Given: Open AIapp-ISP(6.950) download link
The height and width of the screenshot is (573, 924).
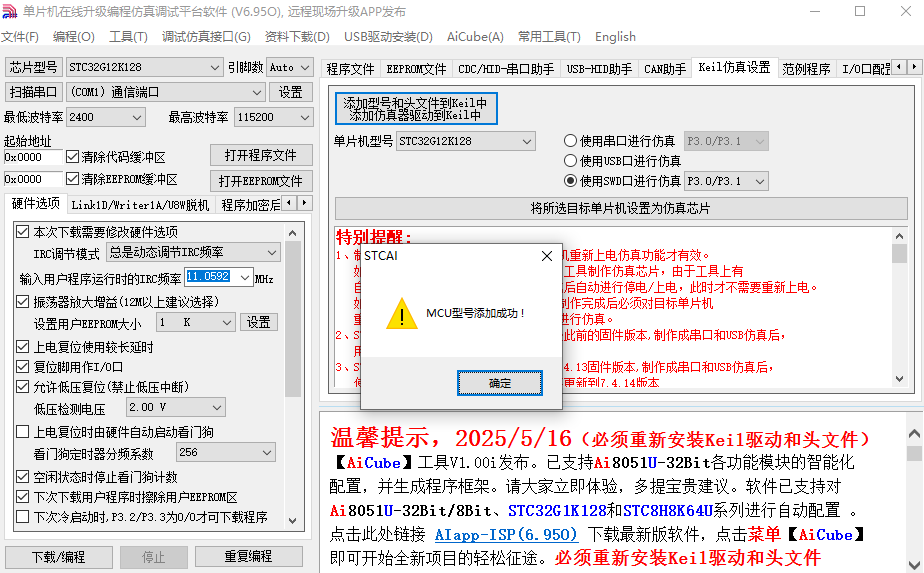Looking at the screenshot, I should click(506, 535).
